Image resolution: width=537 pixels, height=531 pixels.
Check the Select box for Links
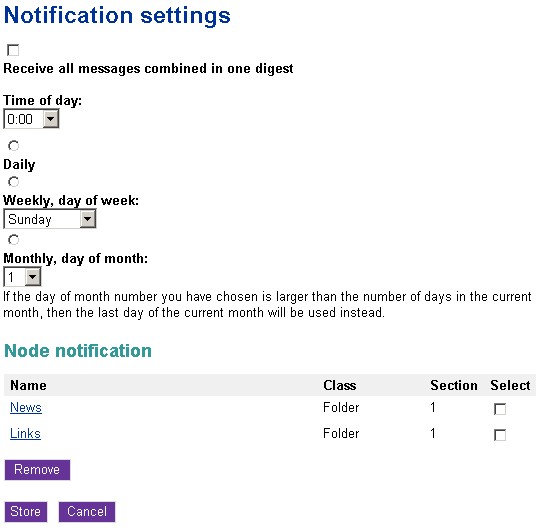[500, 435]
